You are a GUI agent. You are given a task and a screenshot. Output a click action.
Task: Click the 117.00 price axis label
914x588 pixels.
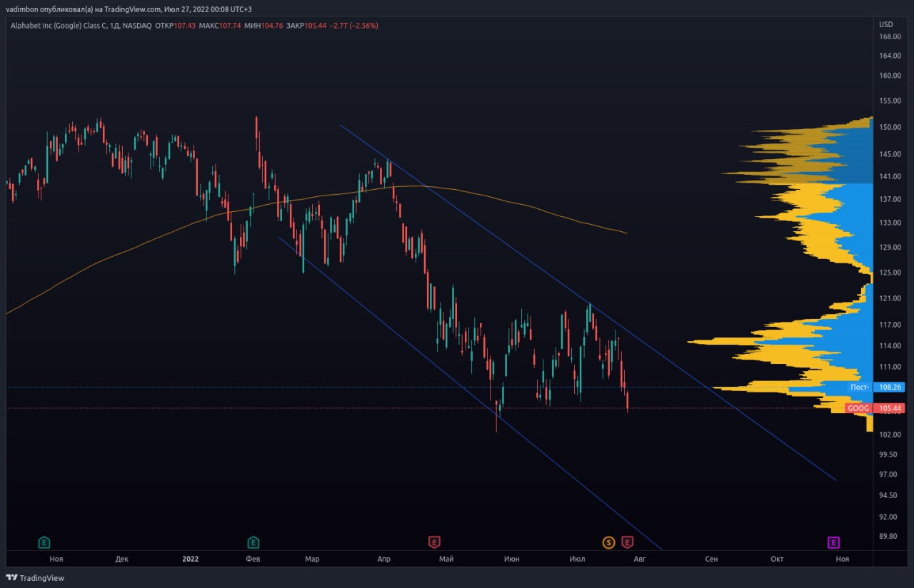tap(890, 324)
